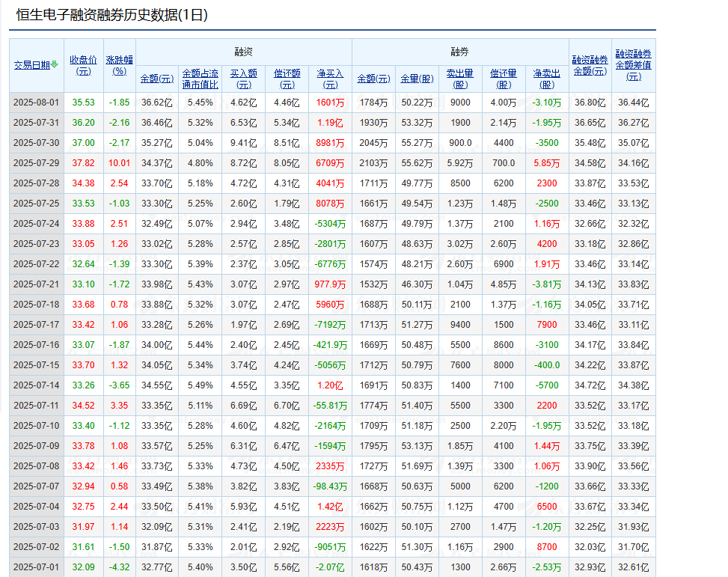The image size is (728, 577).
Task: Click change percentage -4.32
Action: (x=119, y=567)
